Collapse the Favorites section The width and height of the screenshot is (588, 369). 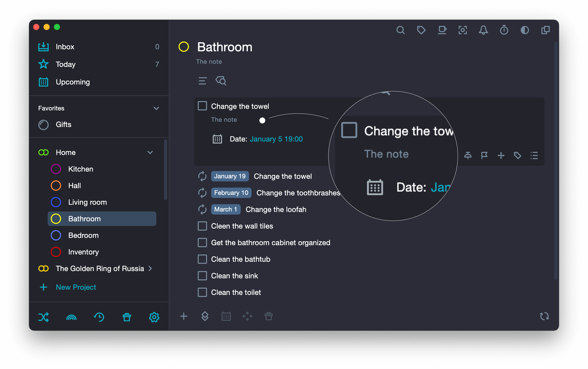(156, 108)
